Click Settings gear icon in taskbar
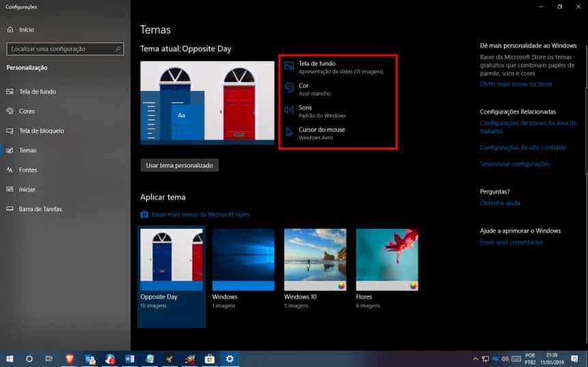588x367 pixels. pyautogui.click(x=230, y=359)
